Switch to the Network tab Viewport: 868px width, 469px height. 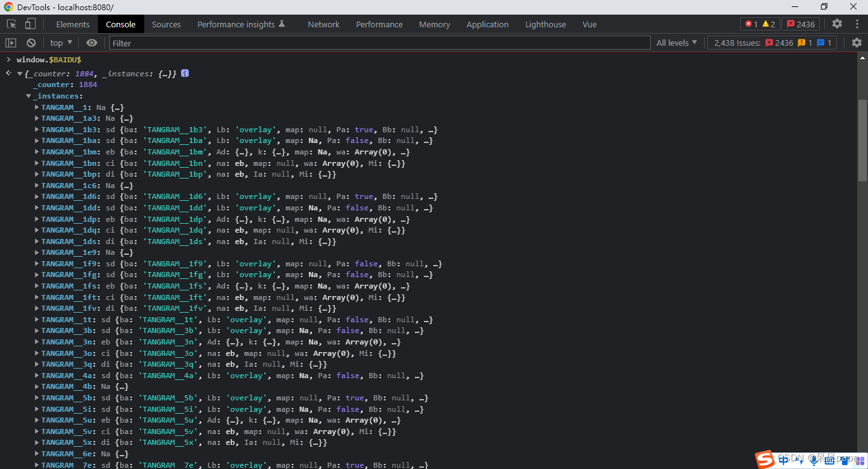[x=323, y=24]
